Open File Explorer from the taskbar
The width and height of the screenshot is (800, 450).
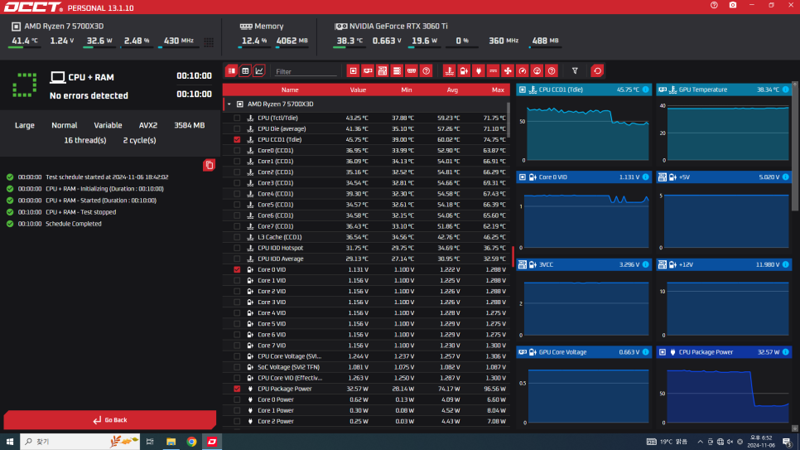tap(171, 441)
